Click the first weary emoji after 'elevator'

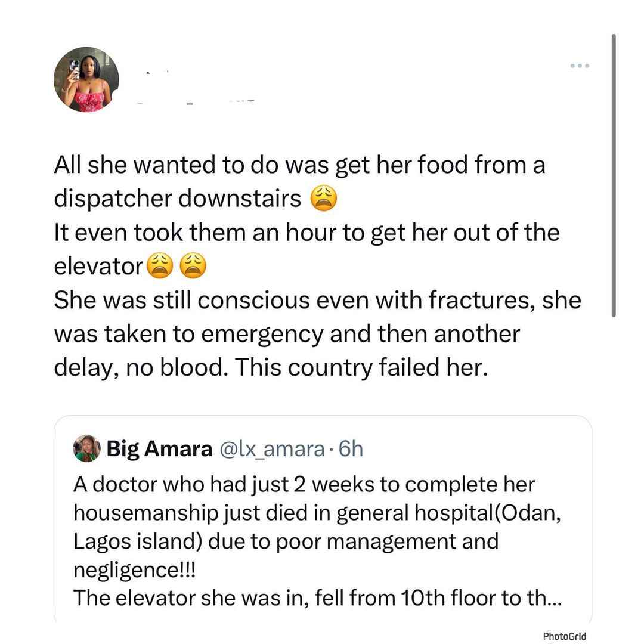pyautogui.click(x=160, y=266)
